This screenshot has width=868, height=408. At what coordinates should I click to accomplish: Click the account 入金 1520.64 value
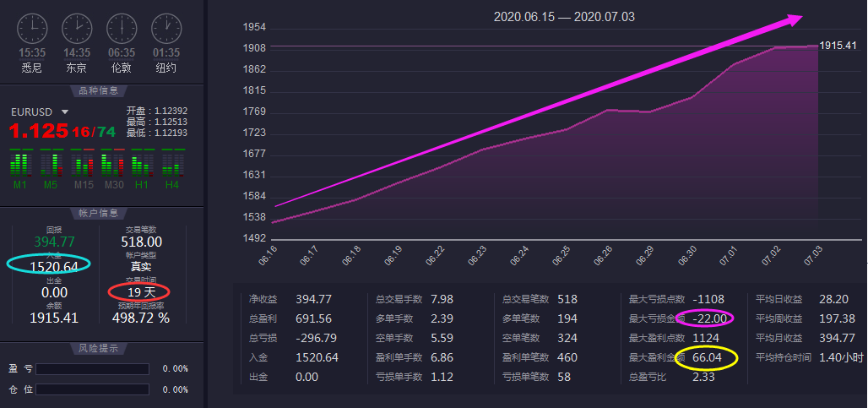(54, 267)
